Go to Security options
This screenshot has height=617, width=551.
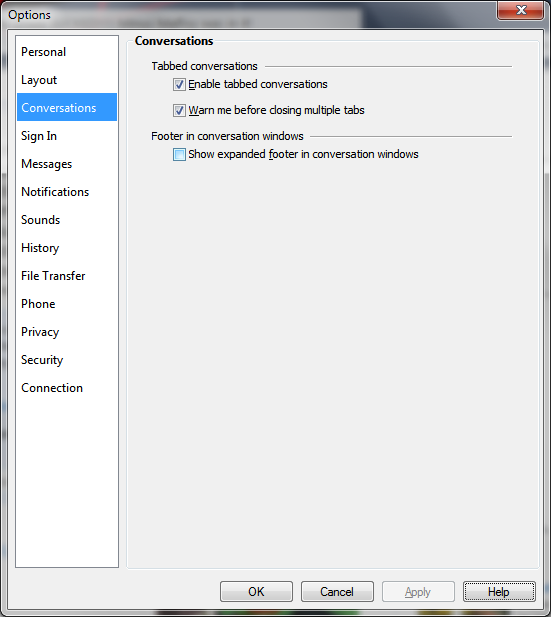pyautogui.click(x=67, y=359)
